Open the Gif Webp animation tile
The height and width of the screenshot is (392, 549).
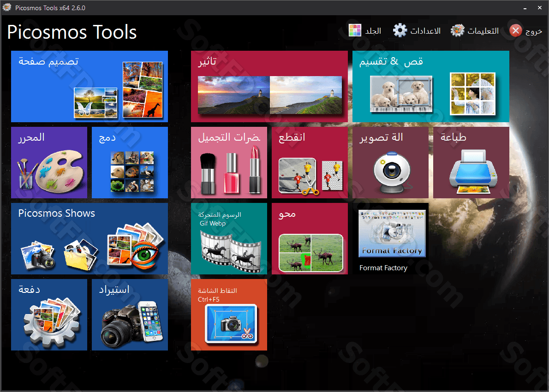[229, 239]
